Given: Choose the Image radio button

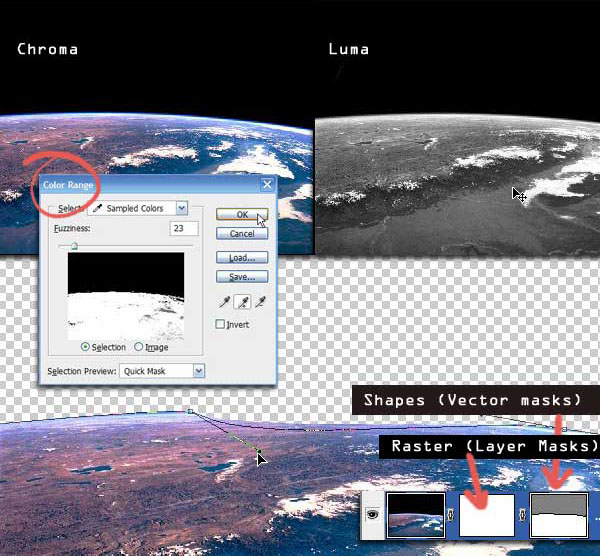Looking at the screenshot, I should pyautogui.click(x=139, y=347).
